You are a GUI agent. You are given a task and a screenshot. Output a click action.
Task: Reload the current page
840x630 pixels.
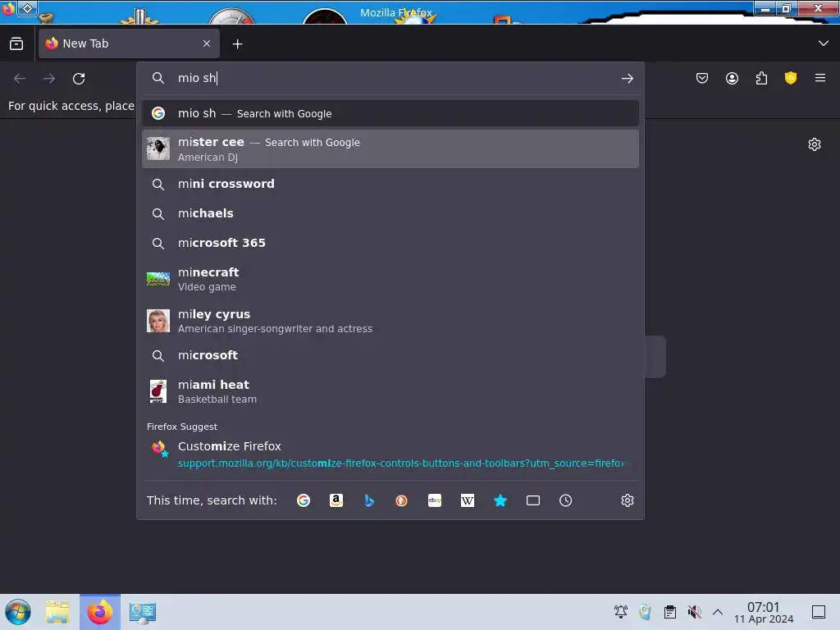click(x=79, y=79)
